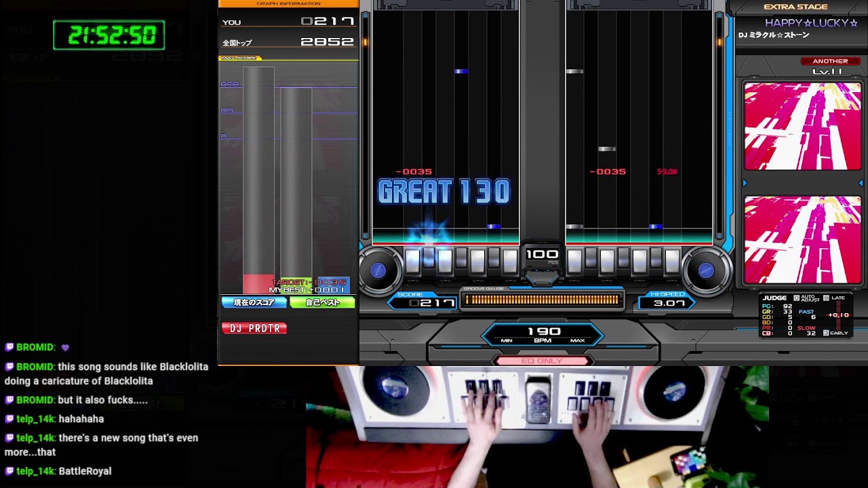This screenshot has height=488, width=868.
Task: Click the blue falling note in left lanes
Action: click(461, 71)
